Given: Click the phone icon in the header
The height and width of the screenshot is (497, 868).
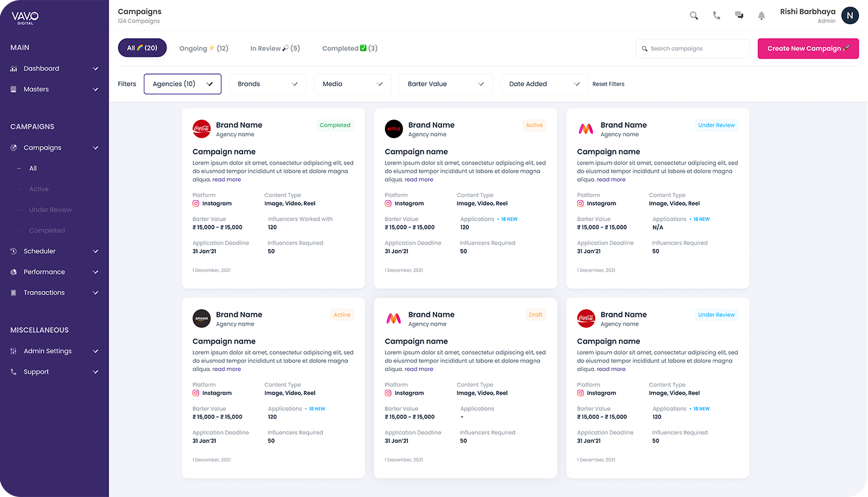Looking at the screenshot, I should click(x=716, y=15).
